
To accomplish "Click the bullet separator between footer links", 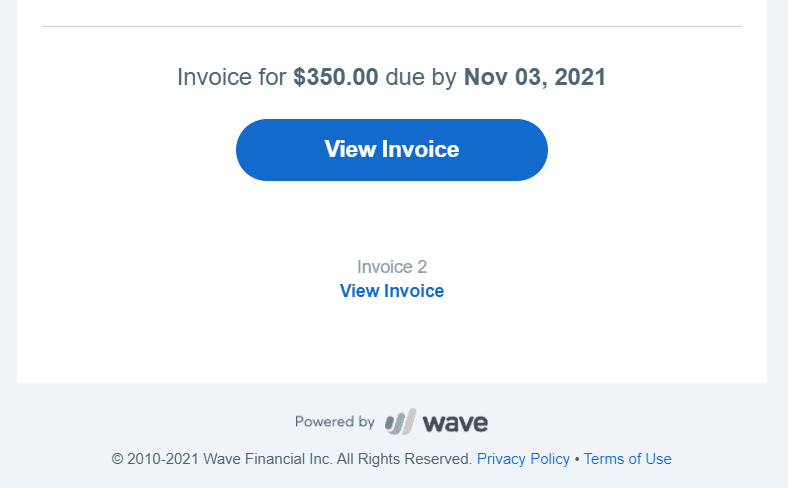I will 576,459.
